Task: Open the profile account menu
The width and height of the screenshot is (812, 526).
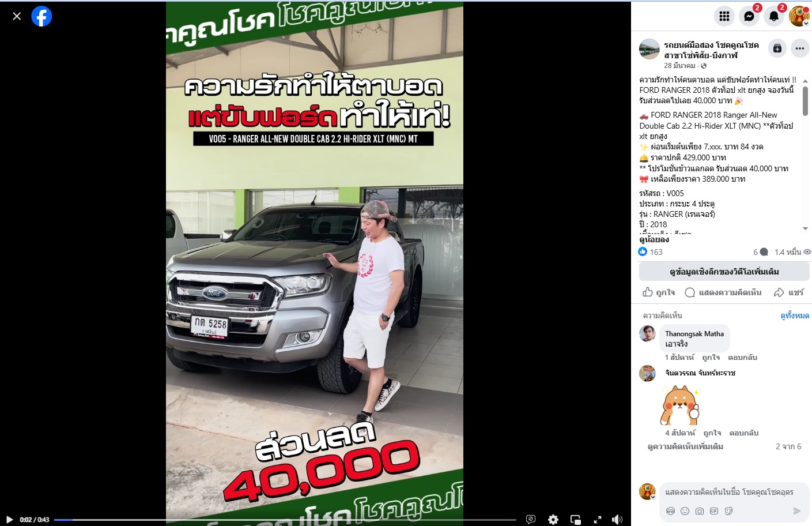Action: (x=799, y=16)
